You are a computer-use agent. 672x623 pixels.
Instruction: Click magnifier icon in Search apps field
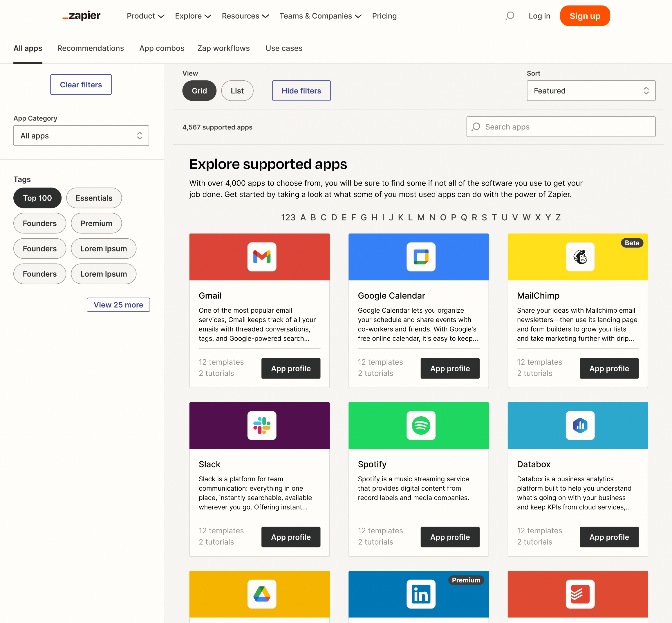[x=476, y=127]
